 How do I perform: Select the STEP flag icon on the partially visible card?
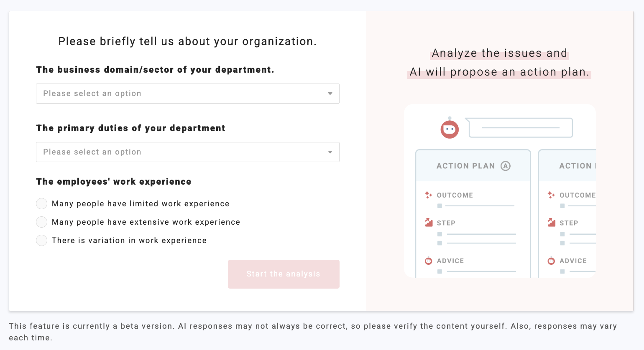click(x=551, y=222)
